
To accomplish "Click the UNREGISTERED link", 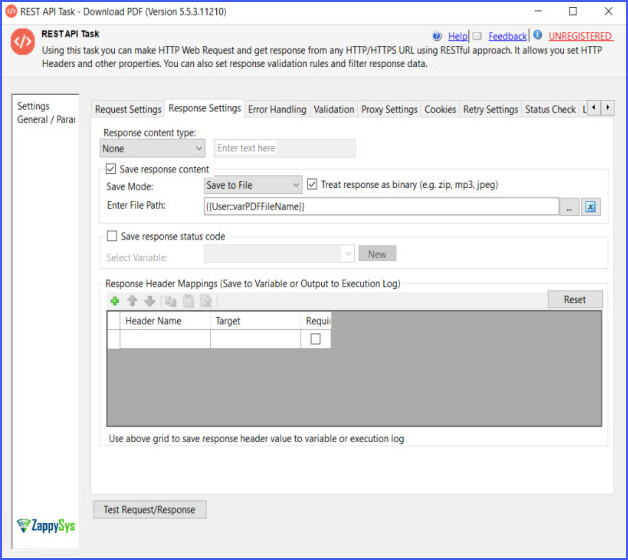I will click(x=580, y=36).
